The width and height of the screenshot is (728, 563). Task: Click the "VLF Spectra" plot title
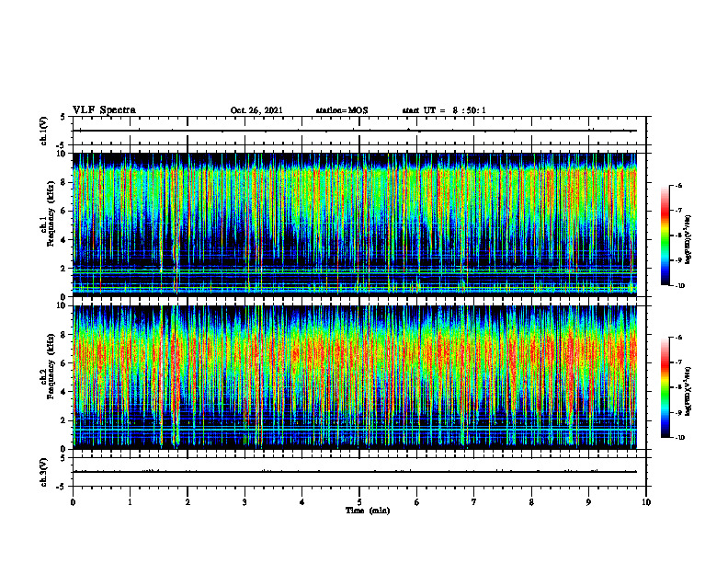[x=104, y=110]
